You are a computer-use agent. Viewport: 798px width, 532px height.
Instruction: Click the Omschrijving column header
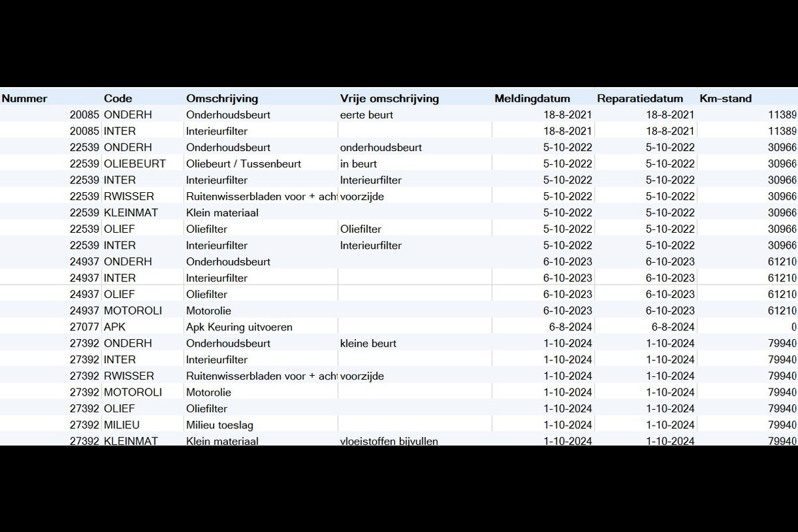pyautogui.click(x=221, y=98)
